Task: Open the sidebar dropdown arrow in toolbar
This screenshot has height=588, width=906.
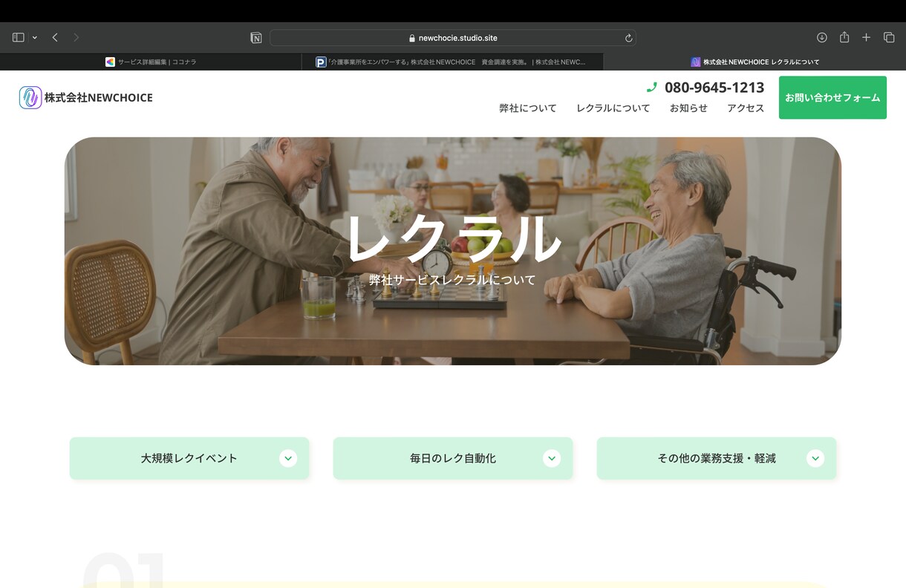Action: [x=34, y=38]
